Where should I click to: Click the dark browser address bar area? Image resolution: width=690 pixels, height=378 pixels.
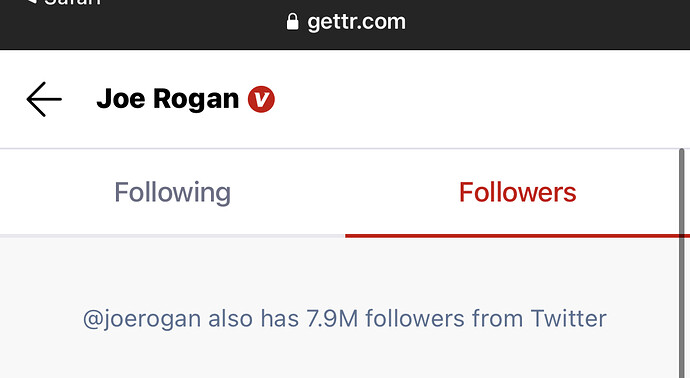pos(345,25)
